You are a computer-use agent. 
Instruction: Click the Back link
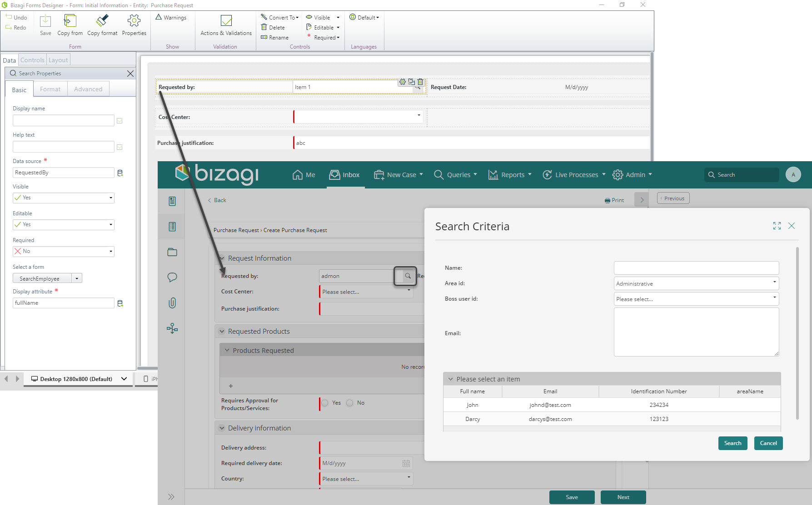(217, 200)
